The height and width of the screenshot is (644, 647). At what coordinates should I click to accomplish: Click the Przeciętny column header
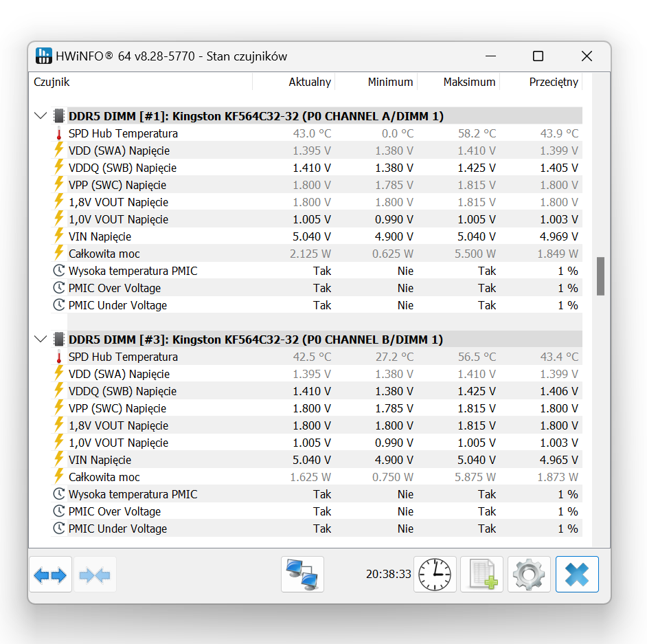click(554, 82)
